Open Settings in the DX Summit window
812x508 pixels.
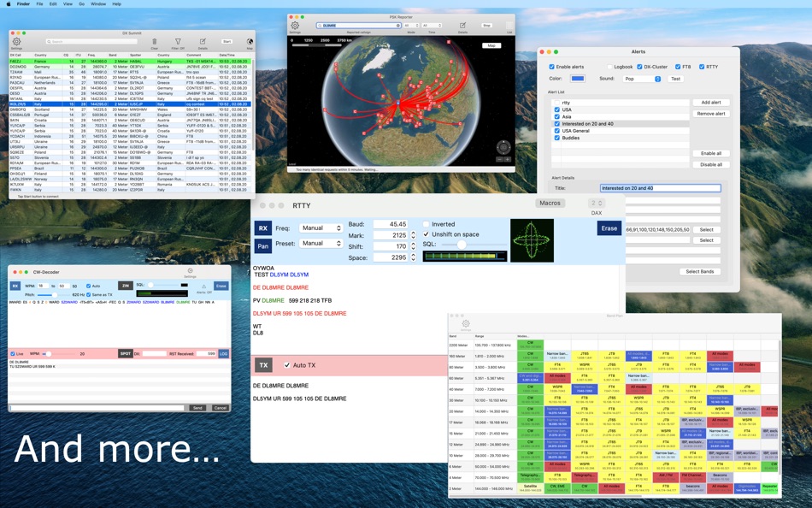[x=16, y=41]
